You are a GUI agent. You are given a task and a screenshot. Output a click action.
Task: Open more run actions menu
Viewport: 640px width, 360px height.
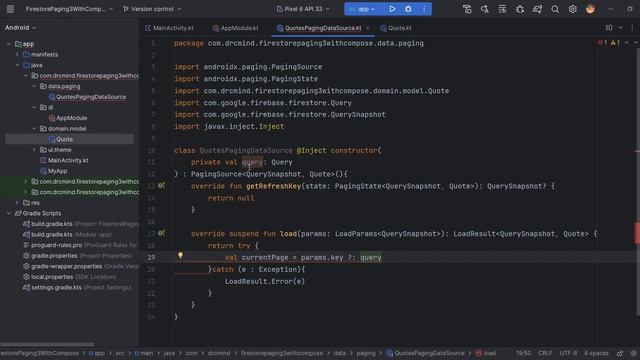pos(424,9)
